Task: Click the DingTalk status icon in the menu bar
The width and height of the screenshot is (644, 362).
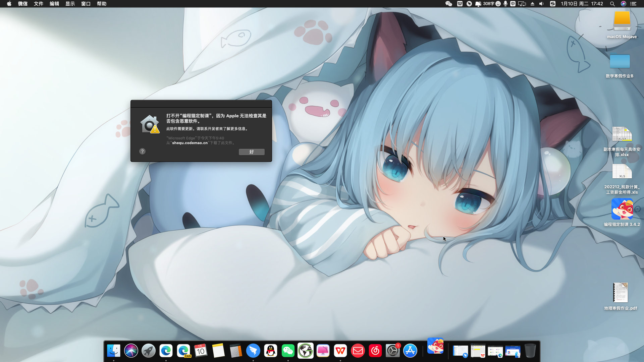Action: click(469, 4)
